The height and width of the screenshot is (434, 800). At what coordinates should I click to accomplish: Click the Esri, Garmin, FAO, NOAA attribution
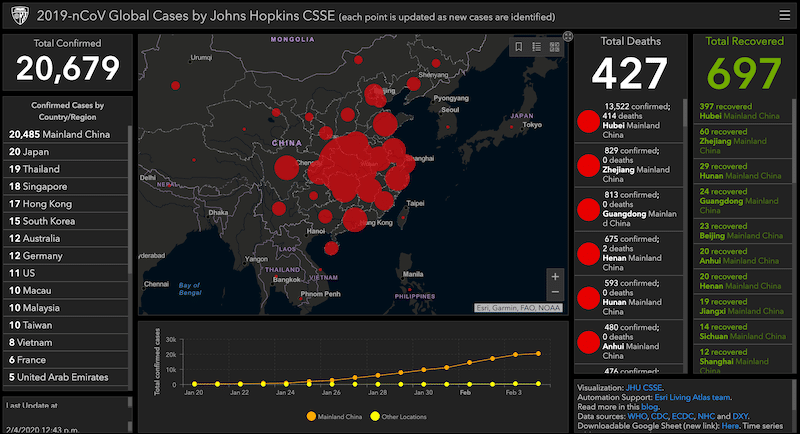pyautogui.click(x=518, y=308)
